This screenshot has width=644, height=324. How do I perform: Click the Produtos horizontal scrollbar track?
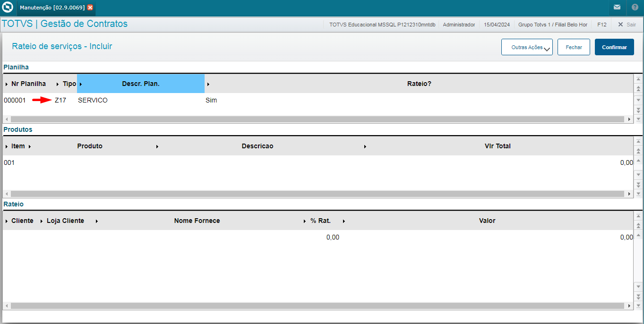click(x=317, y=194)
